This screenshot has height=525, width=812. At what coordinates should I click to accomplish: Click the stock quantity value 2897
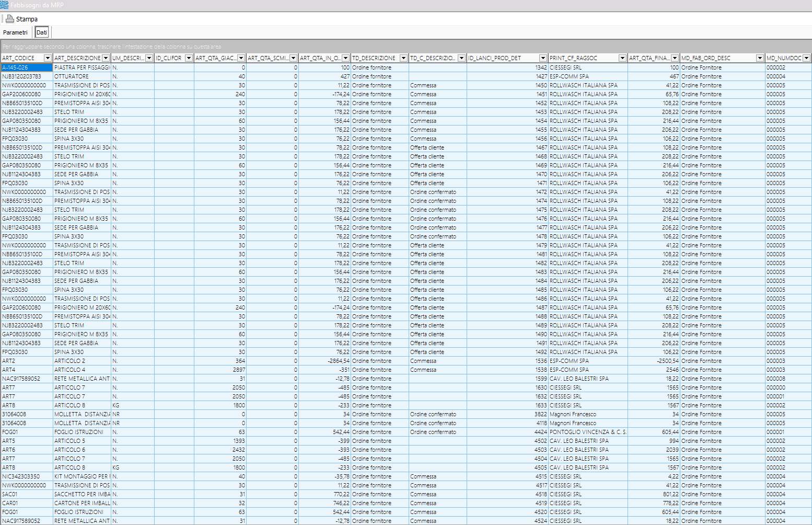[x=220, y=370]
